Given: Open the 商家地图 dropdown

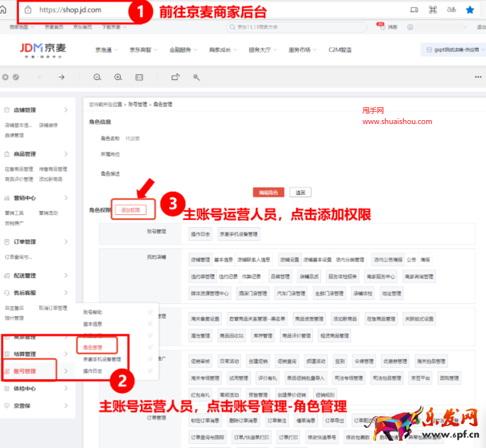Looking at the screenshot, I should [21, 27].
